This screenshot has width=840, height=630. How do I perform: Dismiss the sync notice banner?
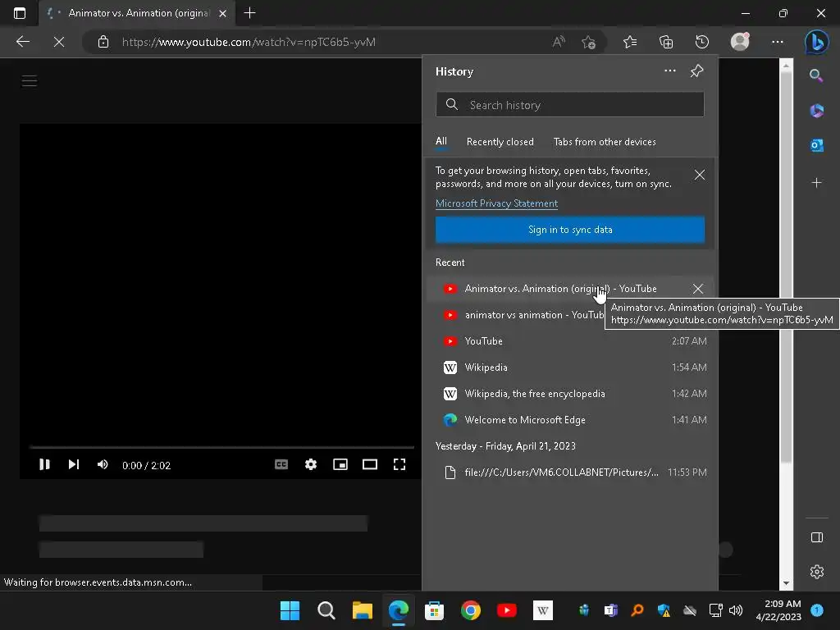[699, 175]
